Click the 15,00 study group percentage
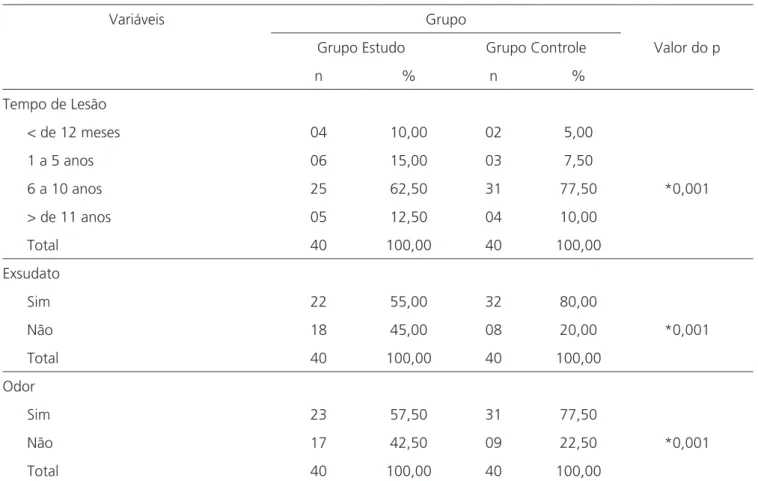This screenshot has height=481, width=758. pos(408,160)
